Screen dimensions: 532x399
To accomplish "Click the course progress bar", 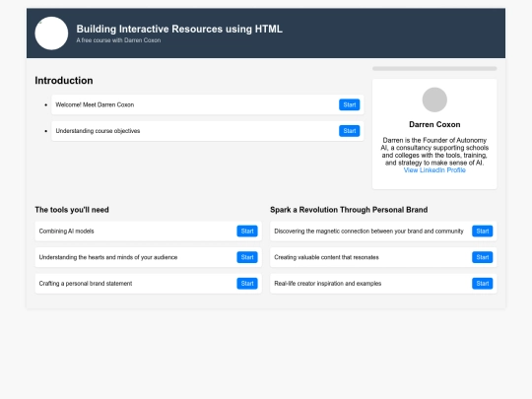I will tap(434, 69).
